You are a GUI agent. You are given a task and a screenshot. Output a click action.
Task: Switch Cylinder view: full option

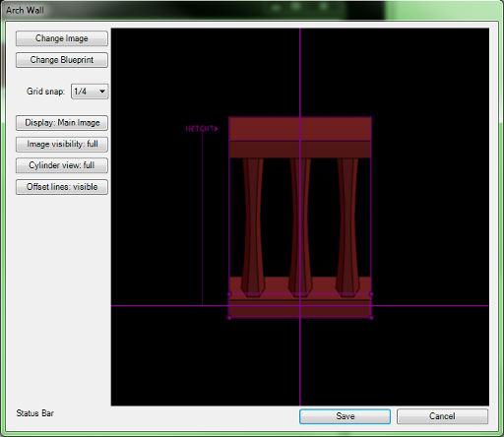(x=62, y=165)
